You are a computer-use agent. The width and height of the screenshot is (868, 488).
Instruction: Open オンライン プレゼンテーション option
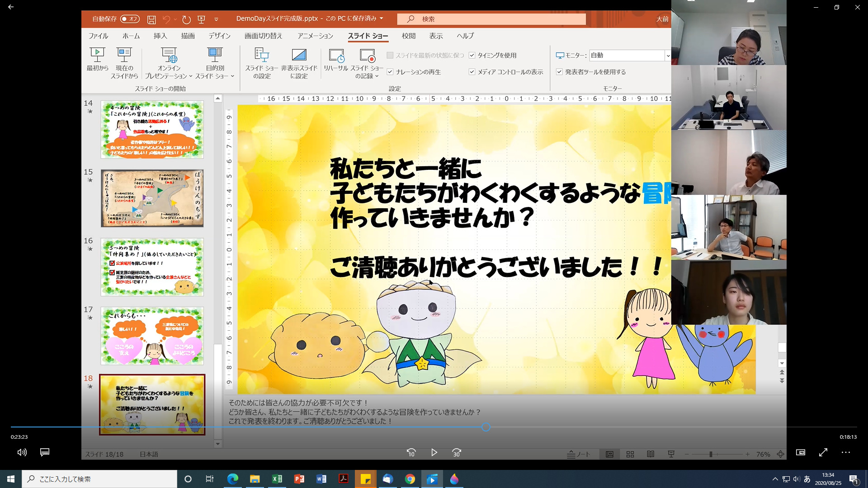click(168, 63)
